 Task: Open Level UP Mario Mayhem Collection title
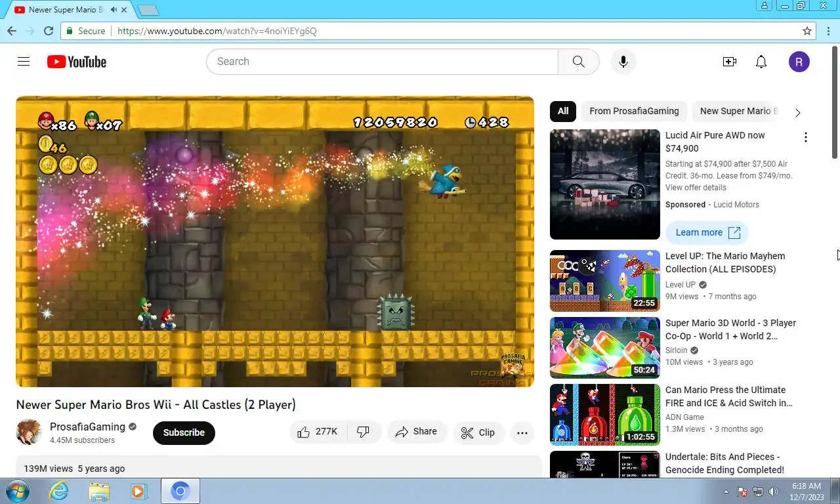[725, 262]
